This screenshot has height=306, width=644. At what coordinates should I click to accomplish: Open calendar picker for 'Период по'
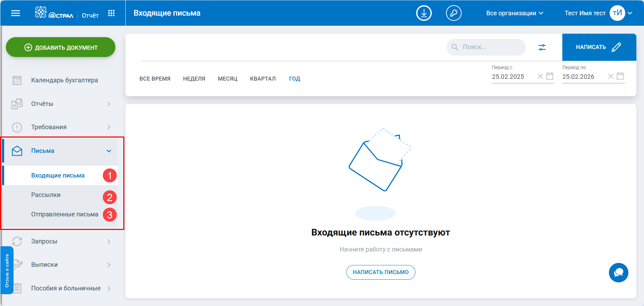coord(620,76)
